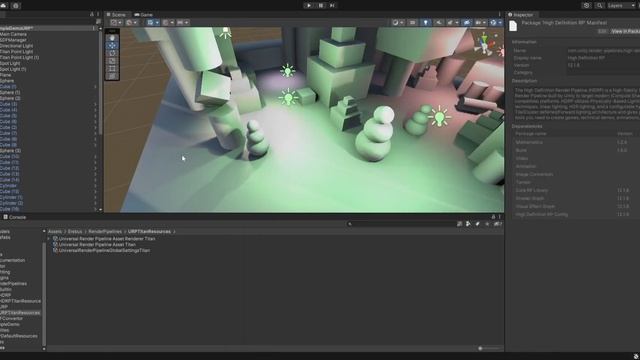
Task: Select the Rect tool in Scene overlay
Action: (112, 69)
